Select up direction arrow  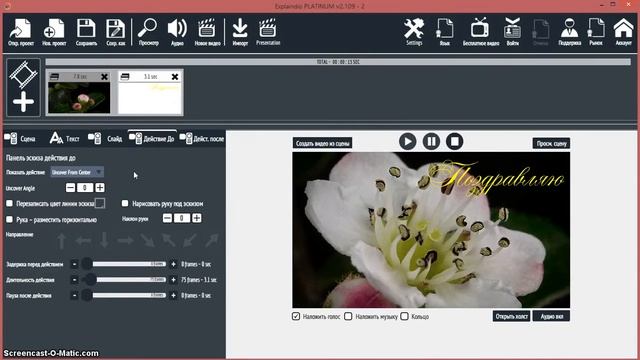click(61, 241)
